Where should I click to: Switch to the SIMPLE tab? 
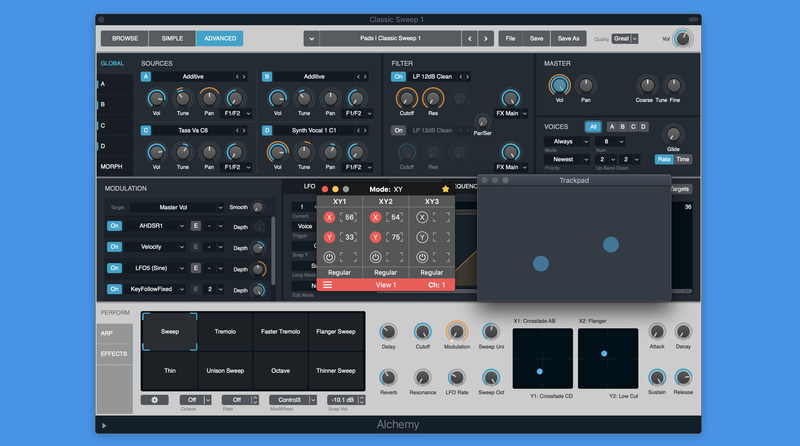pos(172,38)
